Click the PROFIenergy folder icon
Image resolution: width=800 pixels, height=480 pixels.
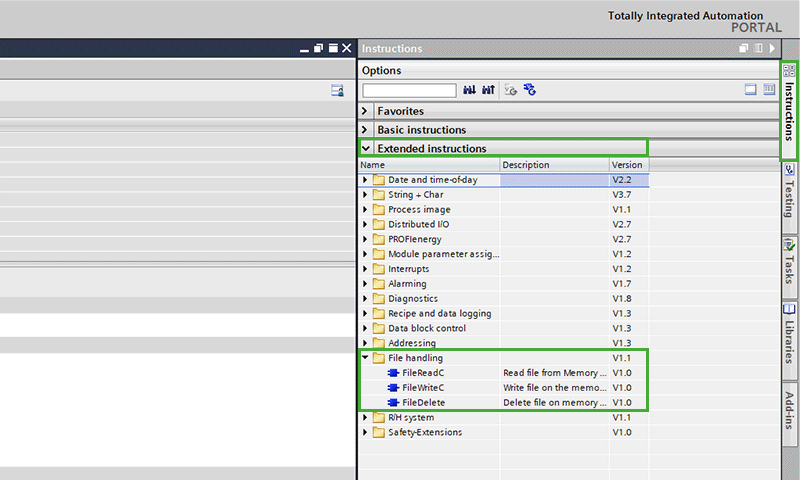[x=379, y=239]
